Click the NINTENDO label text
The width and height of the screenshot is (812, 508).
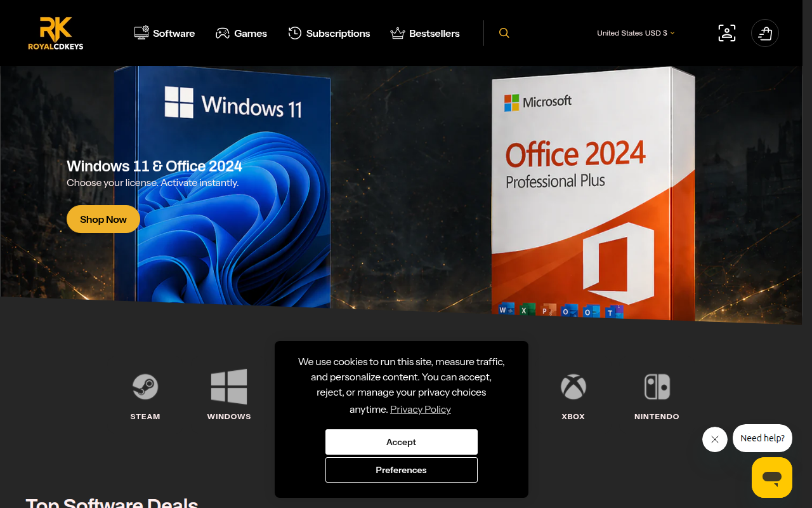click(x=657, y=417)
